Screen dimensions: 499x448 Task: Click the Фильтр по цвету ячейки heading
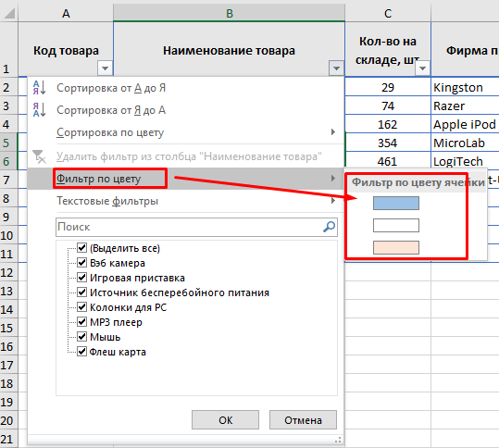click(x=418, y=182)
